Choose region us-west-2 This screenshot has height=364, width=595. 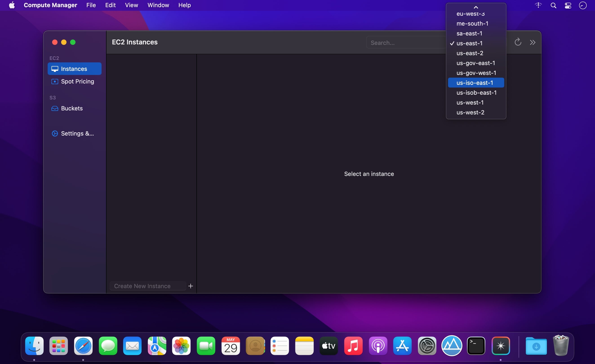[476, 112]
